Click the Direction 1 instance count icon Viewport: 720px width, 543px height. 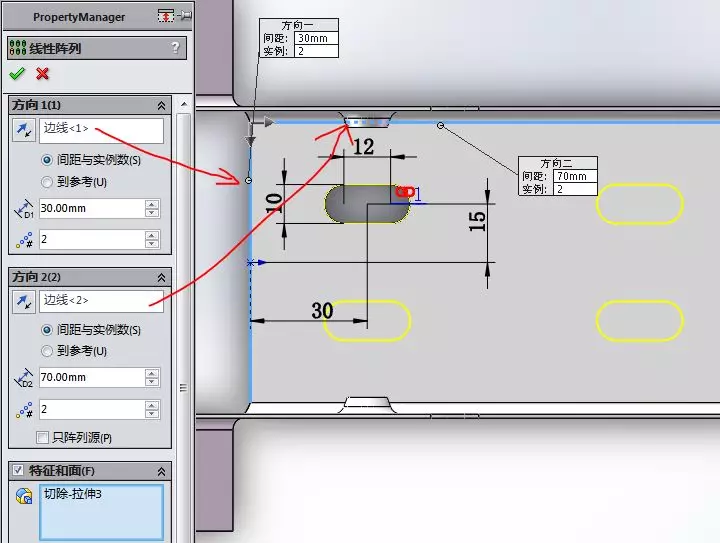pyautogui.click(x=24, y=240)
